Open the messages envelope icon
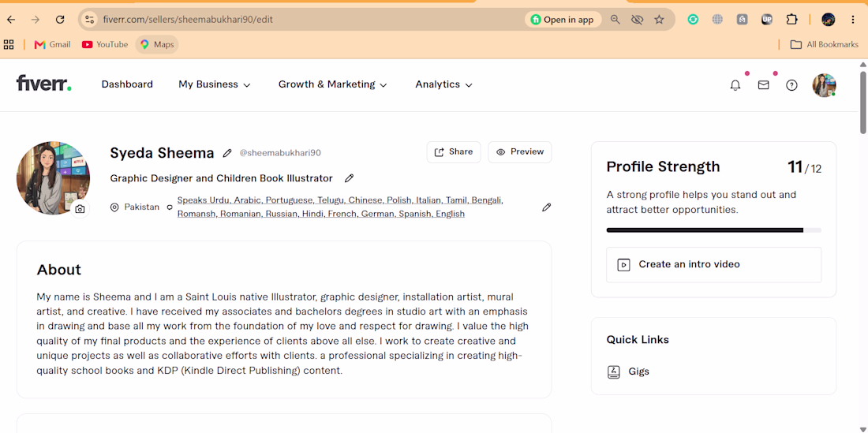 (763, 85)
